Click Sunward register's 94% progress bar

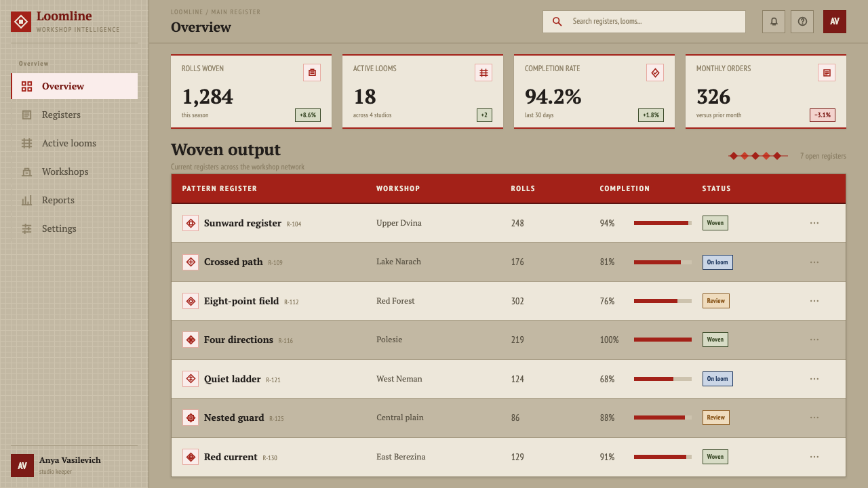click(663, 223)
